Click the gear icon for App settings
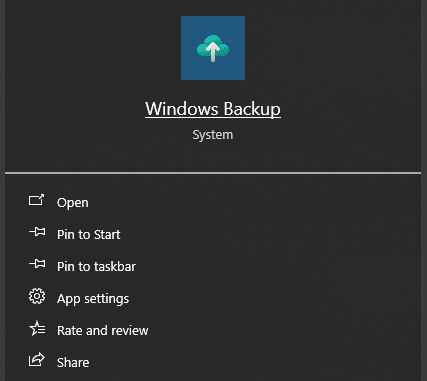The width and height of the screenshot is (427, 381). 37,296
